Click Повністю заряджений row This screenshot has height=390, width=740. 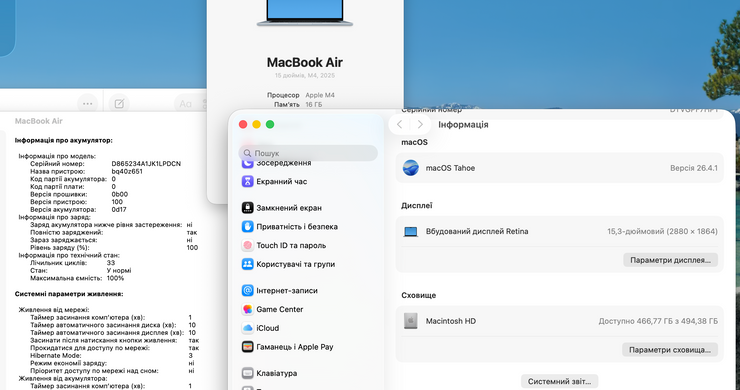coord(114,232)
